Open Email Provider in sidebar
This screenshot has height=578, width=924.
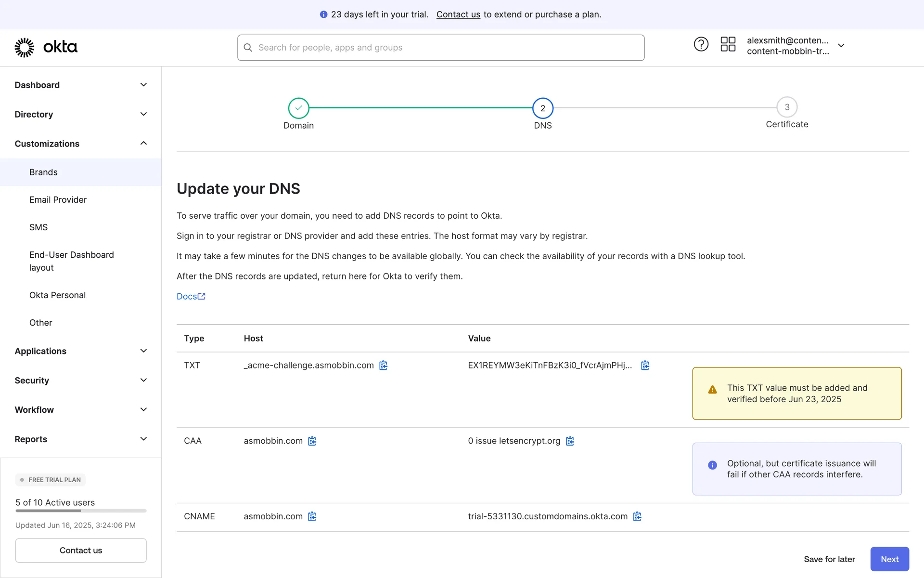pyautogui.click(x=58, y=200)
